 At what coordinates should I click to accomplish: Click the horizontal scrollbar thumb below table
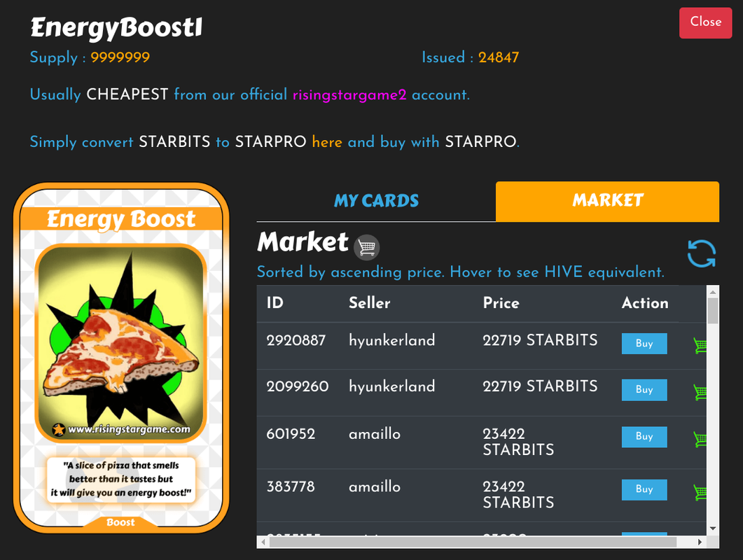point(473,542)
